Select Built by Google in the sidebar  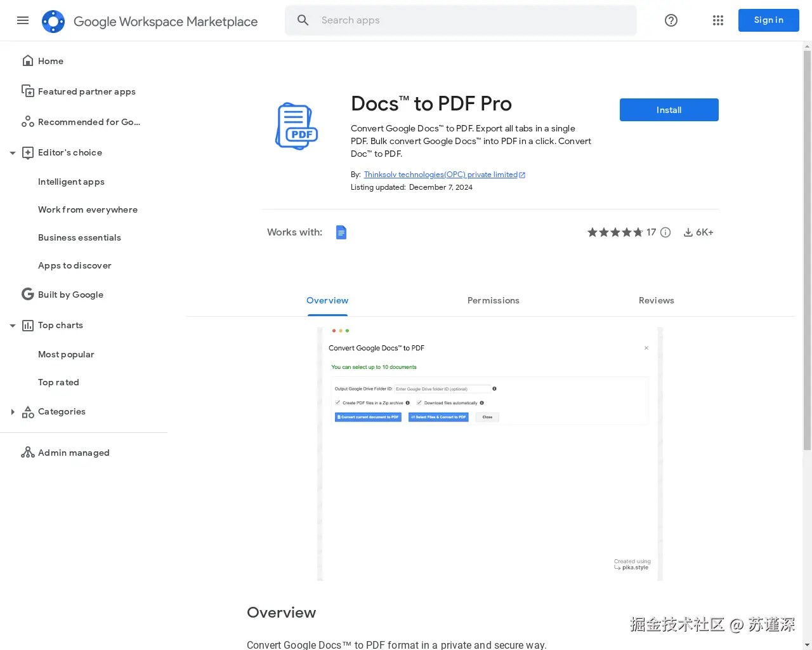(x=70, y=295)
